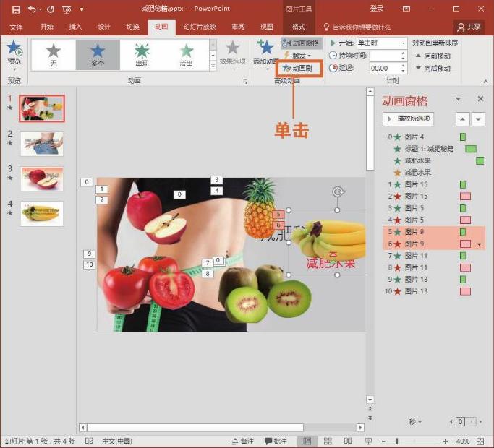Collapse the ribbon chevron
494x448 pixels.
click(x=485, y=82)
